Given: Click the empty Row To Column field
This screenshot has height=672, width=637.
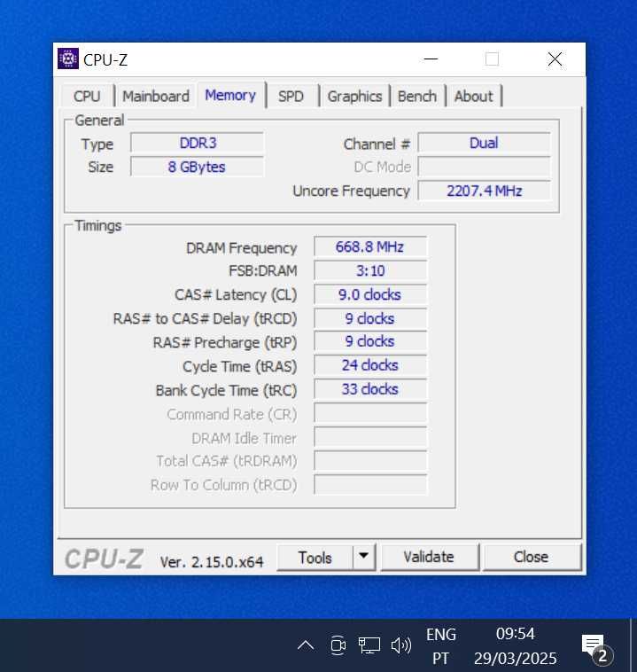Looking at the screenshot, I should pyautogui.click(x=370, y=485).
